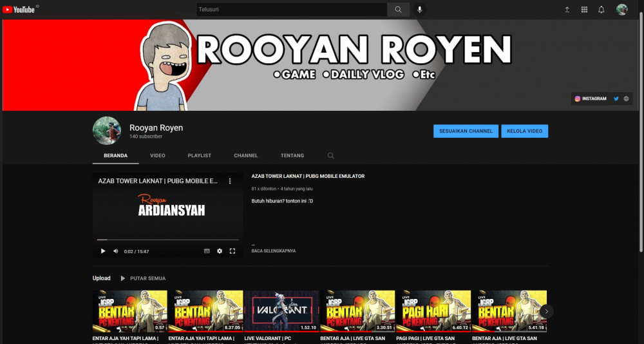Activate voice search microphone icon
The image size is (644, 344).
(x=419, y=10)
